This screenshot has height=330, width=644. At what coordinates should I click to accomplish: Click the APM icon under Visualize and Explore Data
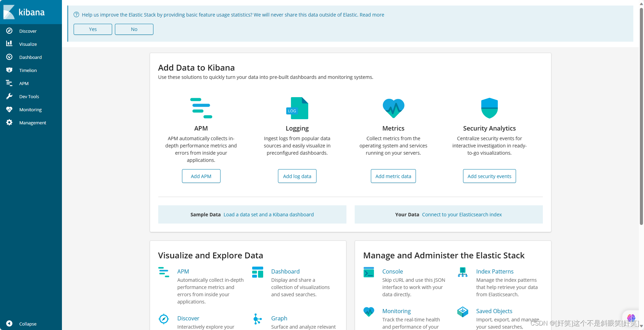click(x=164, y=272)
